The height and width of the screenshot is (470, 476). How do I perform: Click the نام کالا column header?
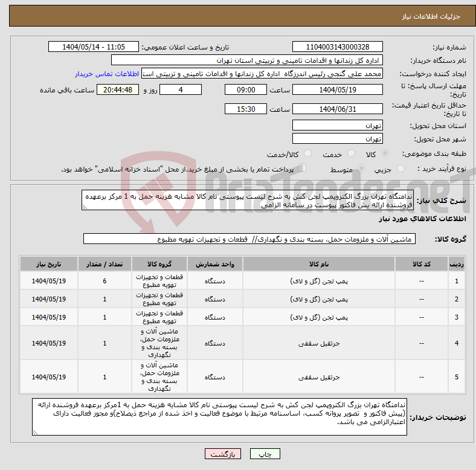point(319,264)
